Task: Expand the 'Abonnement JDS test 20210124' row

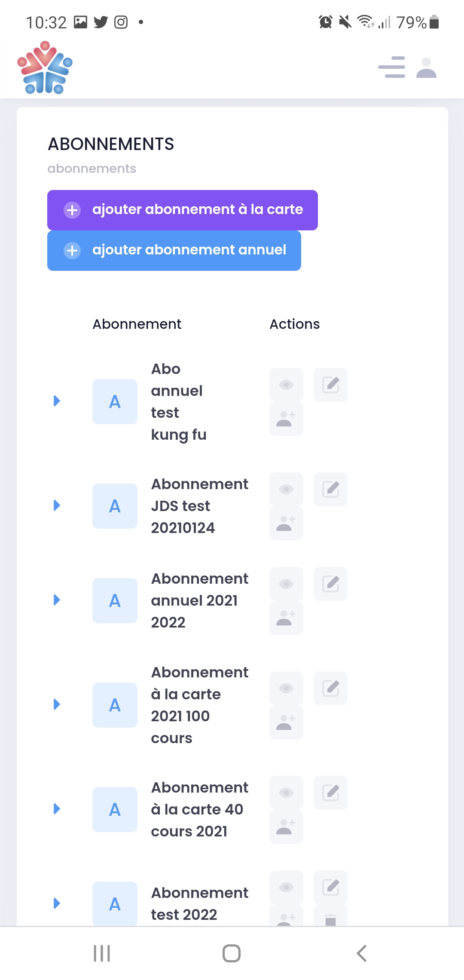Action: pos(57,505)
